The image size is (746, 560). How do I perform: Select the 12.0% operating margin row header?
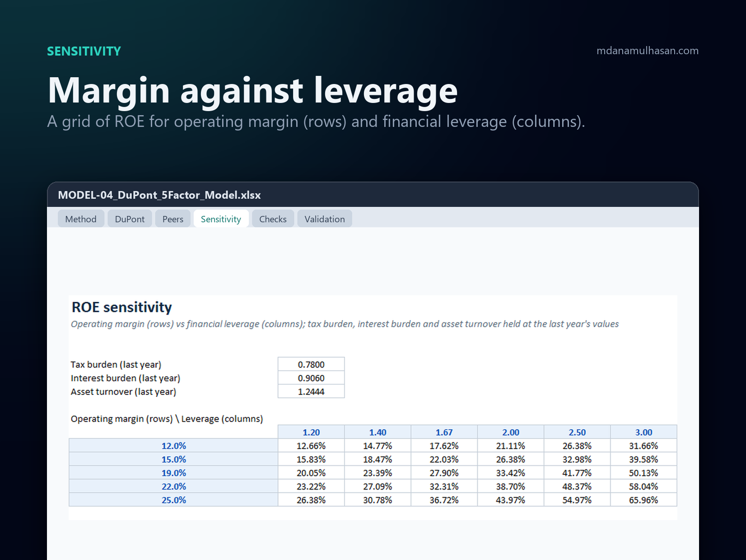click(173, 446)
